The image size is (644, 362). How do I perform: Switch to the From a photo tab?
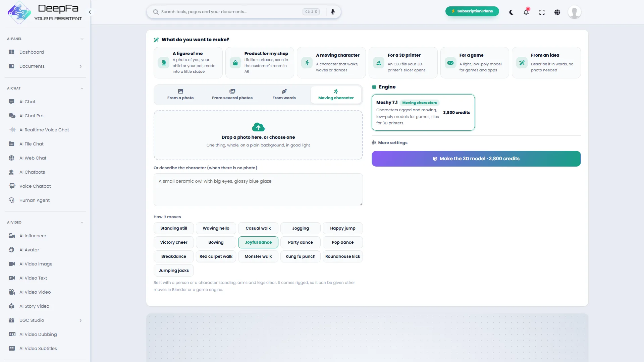coord(180,95)
